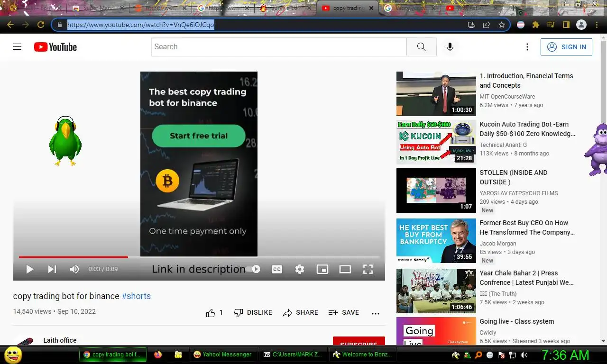Skip to the next video

(52, 269)
